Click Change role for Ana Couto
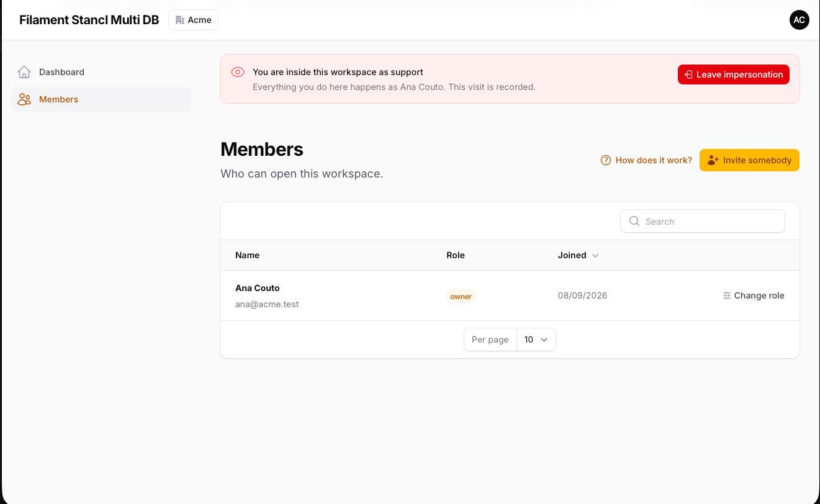The image size is (820, 504). pos(754,295)
